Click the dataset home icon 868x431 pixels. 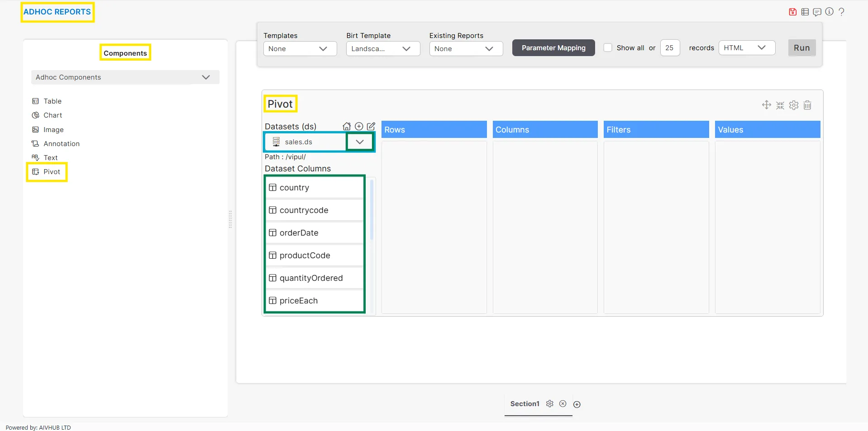(x=347, y=127)
